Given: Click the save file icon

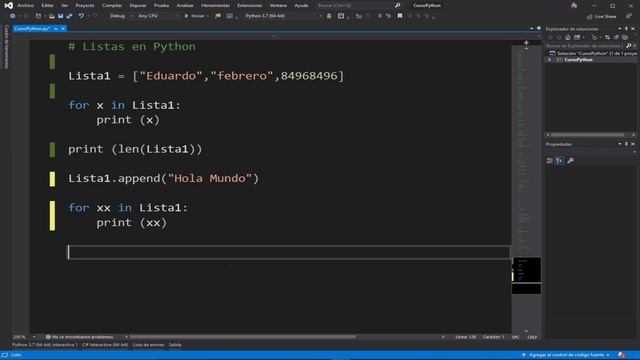Looking at the screenshot, I should click(x=60, y=16).
